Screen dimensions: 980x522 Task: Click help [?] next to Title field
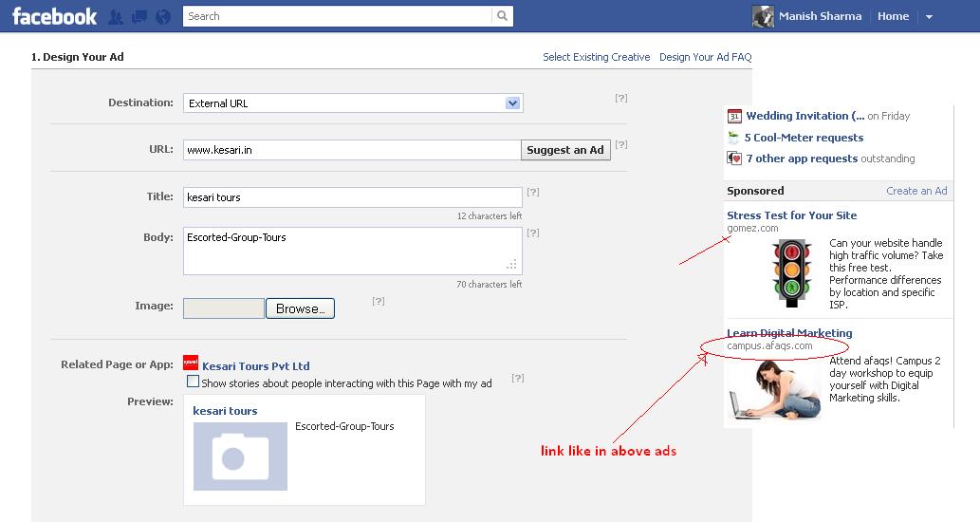pyautogui.click(x=532, y=192)
